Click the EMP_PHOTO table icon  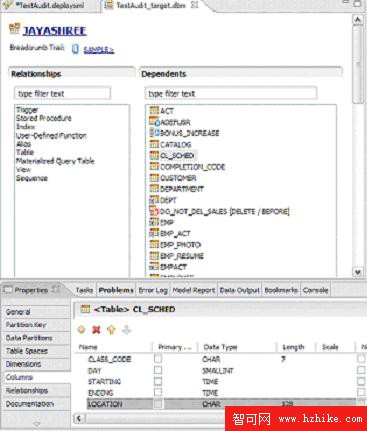click(x=154, y=244)
